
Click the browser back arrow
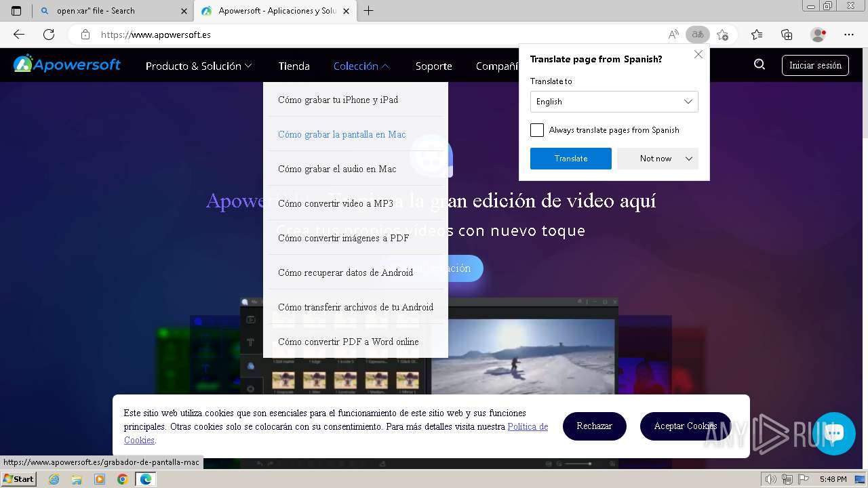[19, 35]
